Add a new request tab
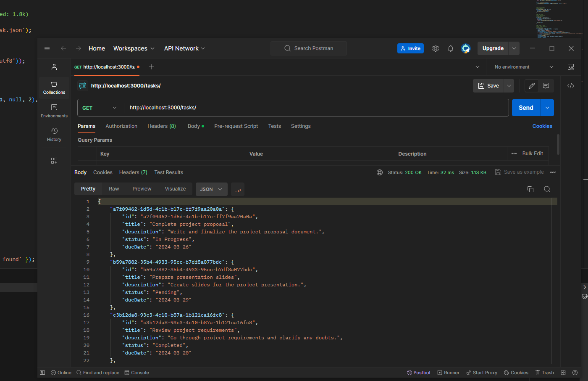This screenshot has height=381, width=588. pyautogui.click(x=152, y=67)
